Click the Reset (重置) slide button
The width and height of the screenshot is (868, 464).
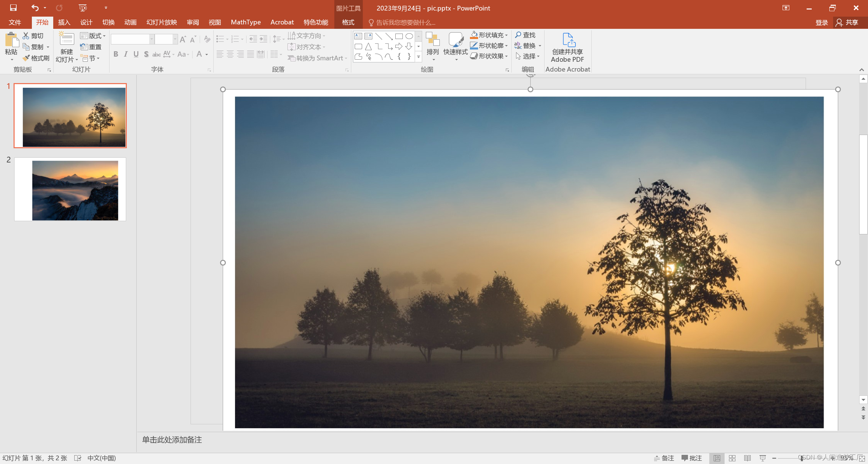[91, 47]
